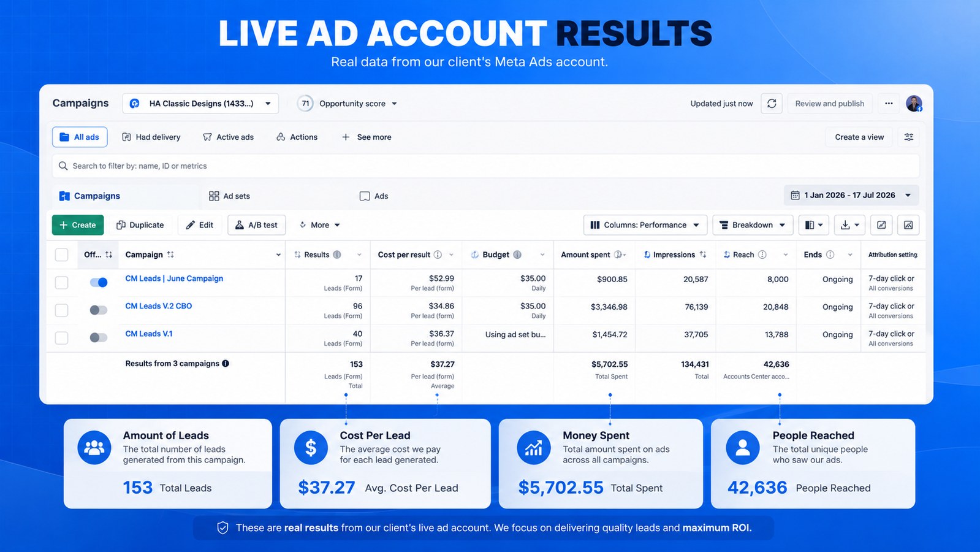The height and width of the screenshot is (552, 980).
Task: Click the People Reached person icon
Action: (743, 448)
